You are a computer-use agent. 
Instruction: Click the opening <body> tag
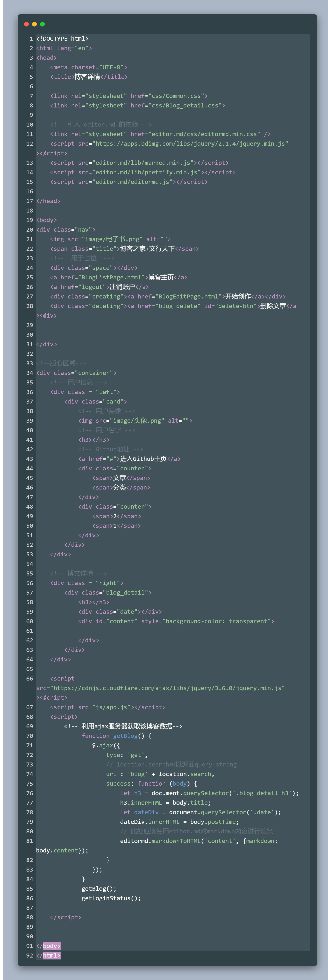(46, 220)
